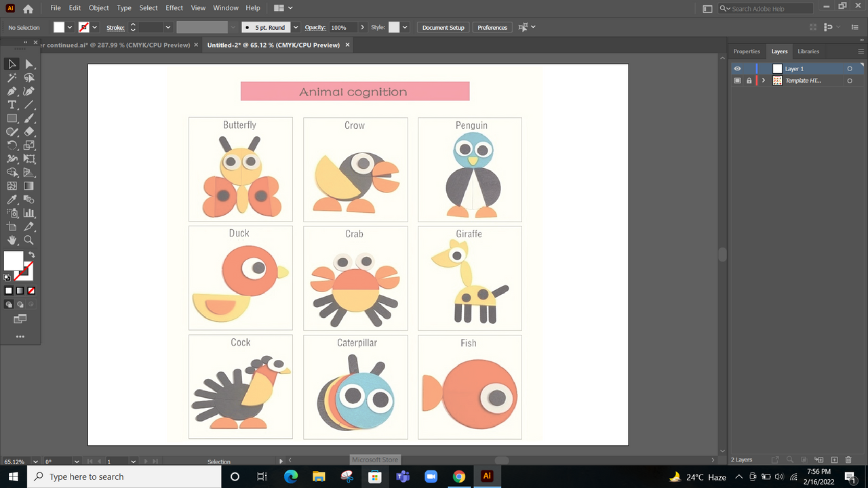Unlock the Template layer lock icon
This screenshot has width=868, height=488.
749,80
